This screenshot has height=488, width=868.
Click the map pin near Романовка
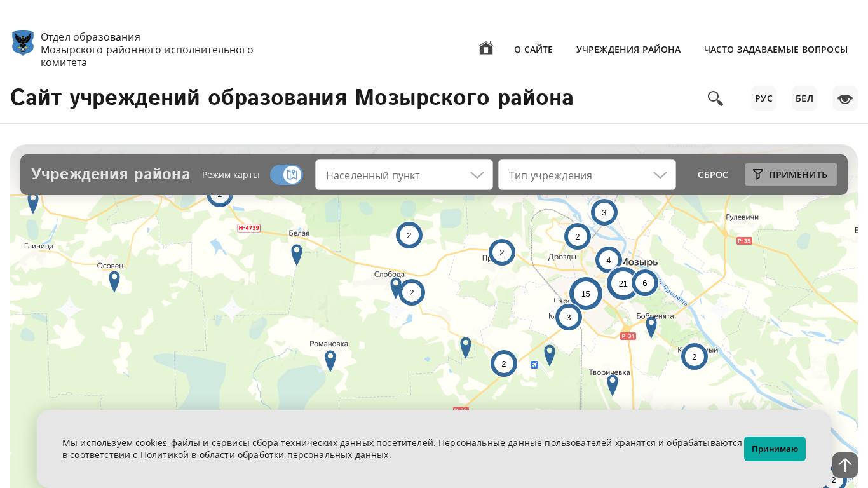[330, 360]
